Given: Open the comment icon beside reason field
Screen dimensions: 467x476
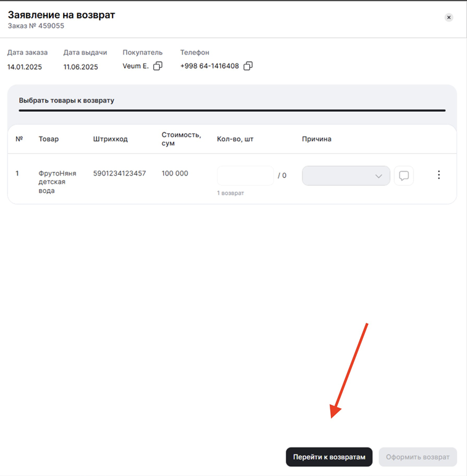Looking at the screenshot, I should (404, 176).
